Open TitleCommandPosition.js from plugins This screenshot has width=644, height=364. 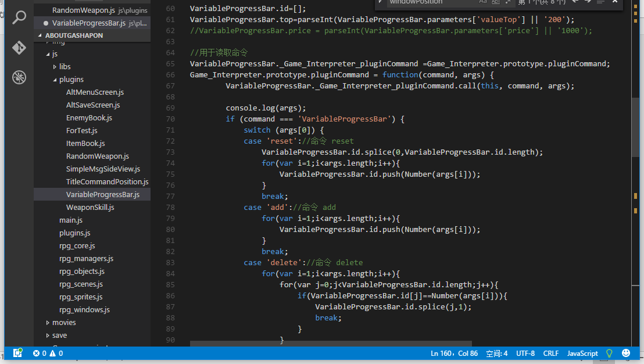click(x=107, y=181)
